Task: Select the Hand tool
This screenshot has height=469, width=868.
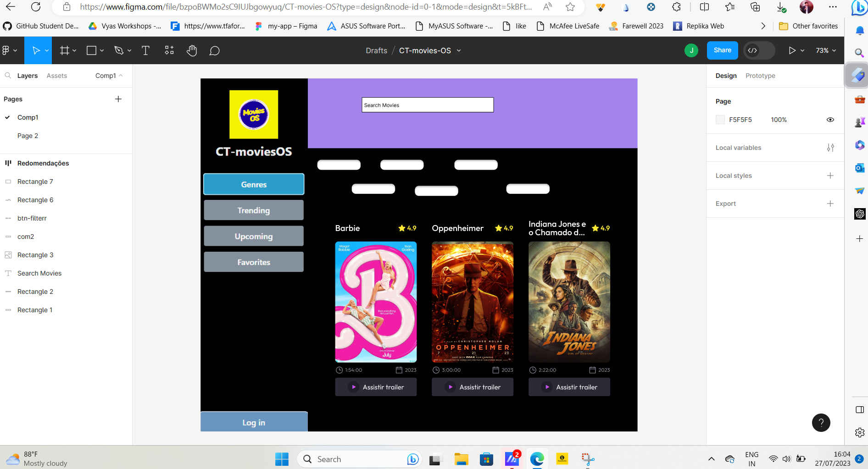Action: [x=192, y=50]
